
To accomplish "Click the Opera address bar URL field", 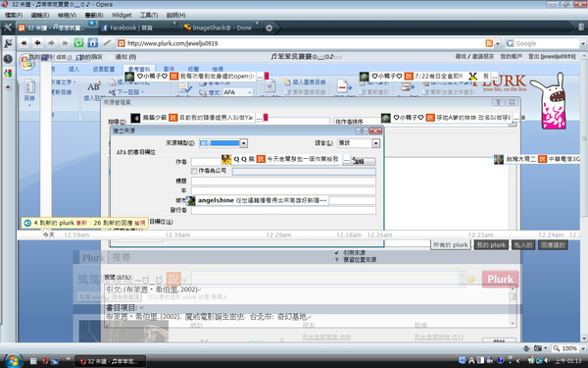I will click(300, 43).
